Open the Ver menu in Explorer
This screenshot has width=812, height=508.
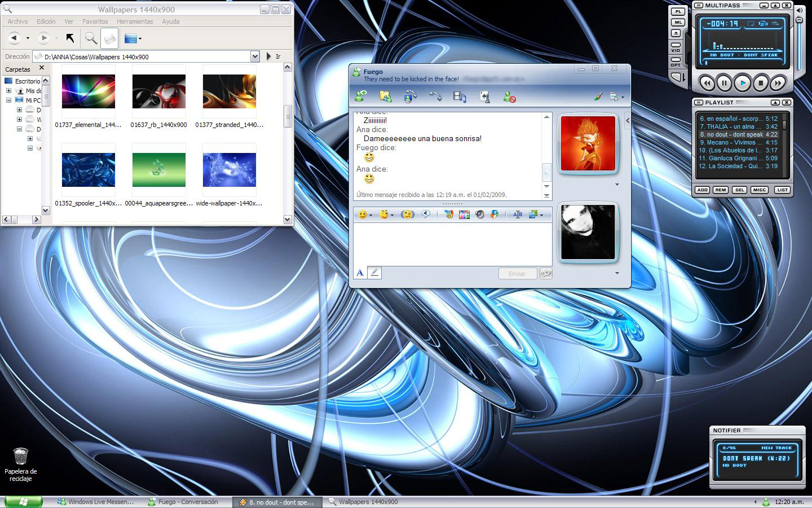[69, 21]
